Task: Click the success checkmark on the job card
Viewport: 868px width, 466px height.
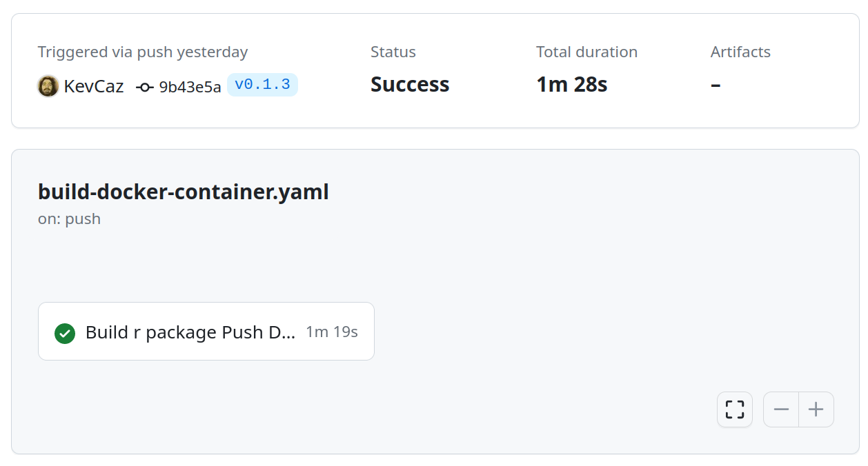Action: tap(64, 333)
